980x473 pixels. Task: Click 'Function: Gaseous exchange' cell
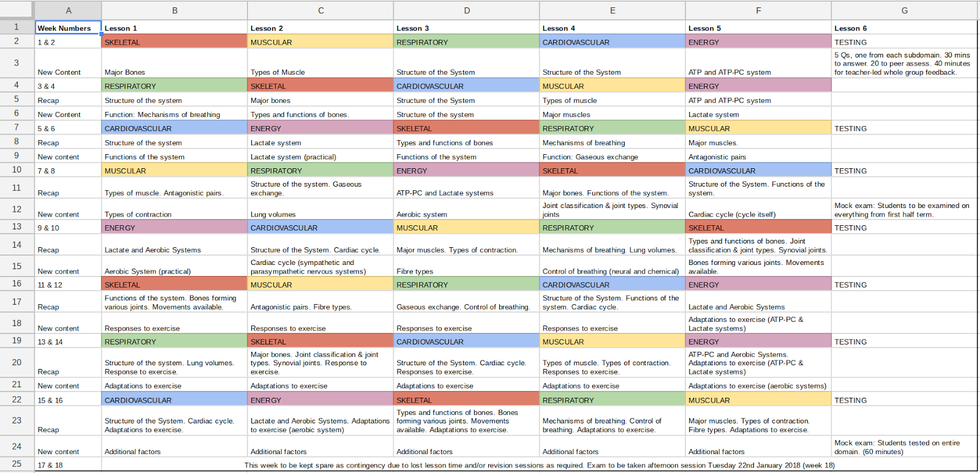612,157
